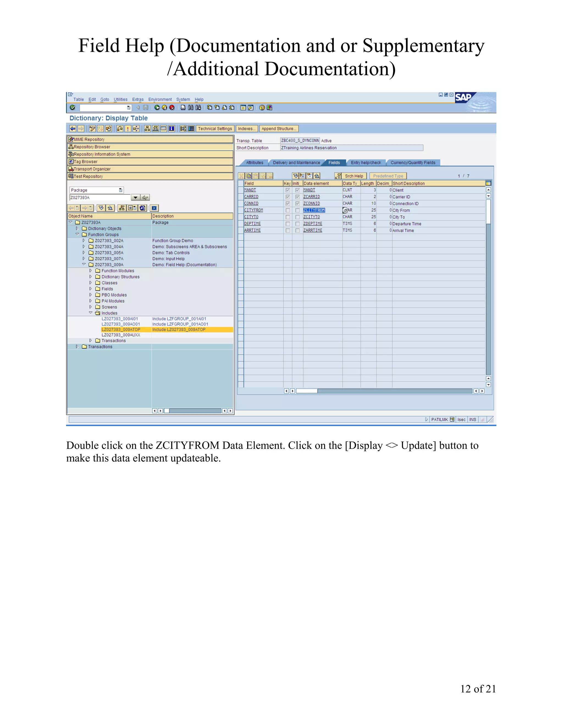
Task: Open the Repository Browser bar
Action: (150, 147)
